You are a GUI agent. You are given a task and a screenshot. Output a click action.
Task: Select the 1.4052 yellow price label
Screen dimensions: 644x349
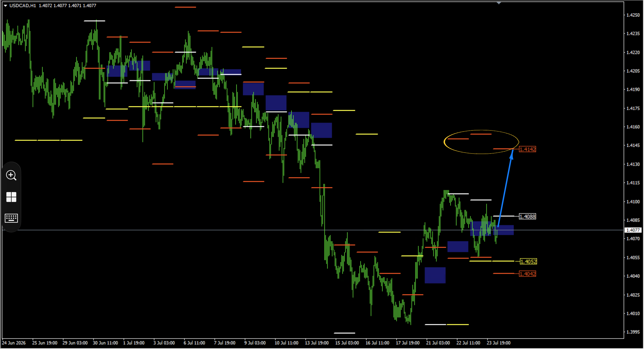tap(528, 262)
